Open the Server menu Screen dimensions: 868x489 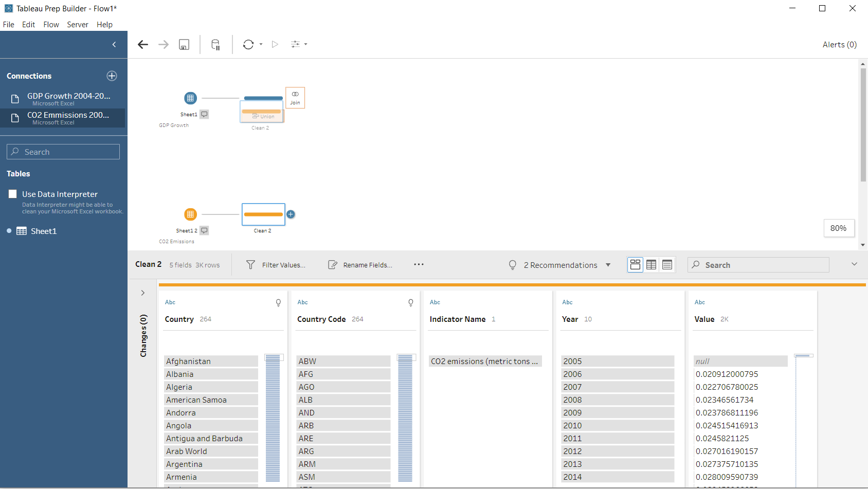point(78,25)
